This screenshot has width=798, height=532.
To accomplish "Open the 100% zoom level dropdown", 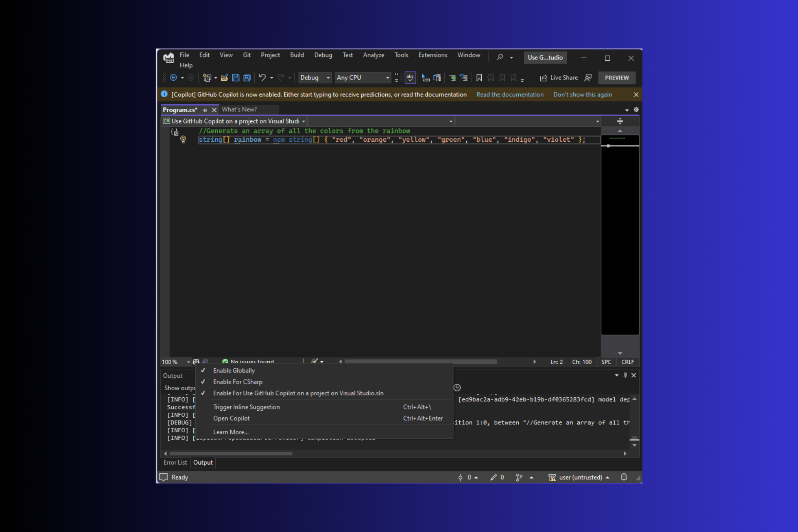I will point(176,362).
